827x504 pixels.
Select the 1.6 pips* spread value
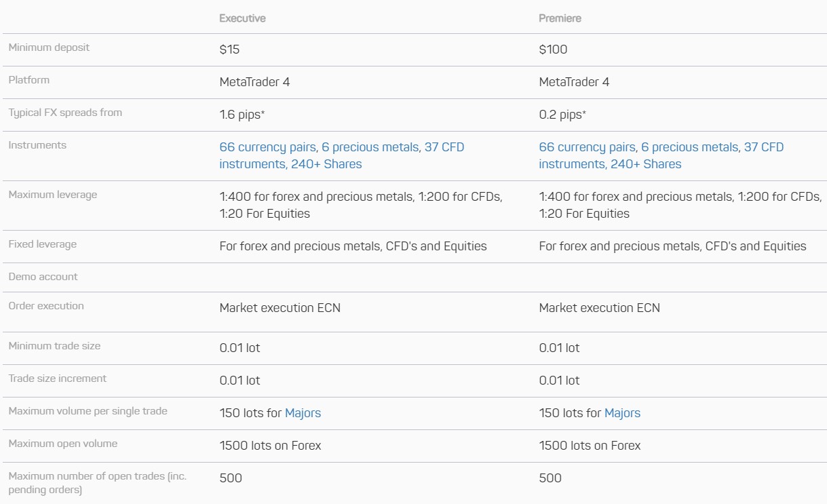[242, 115]
